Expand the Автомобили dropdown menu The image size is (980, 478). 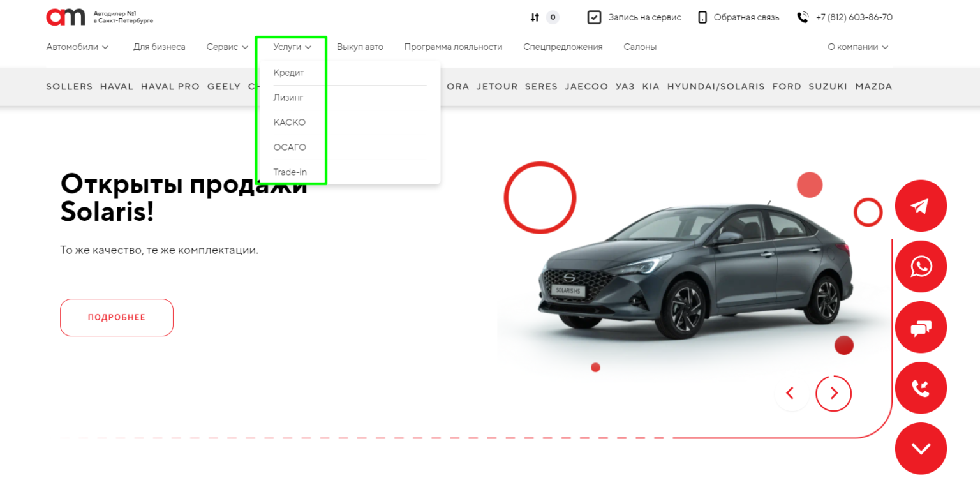click(77, 47)
